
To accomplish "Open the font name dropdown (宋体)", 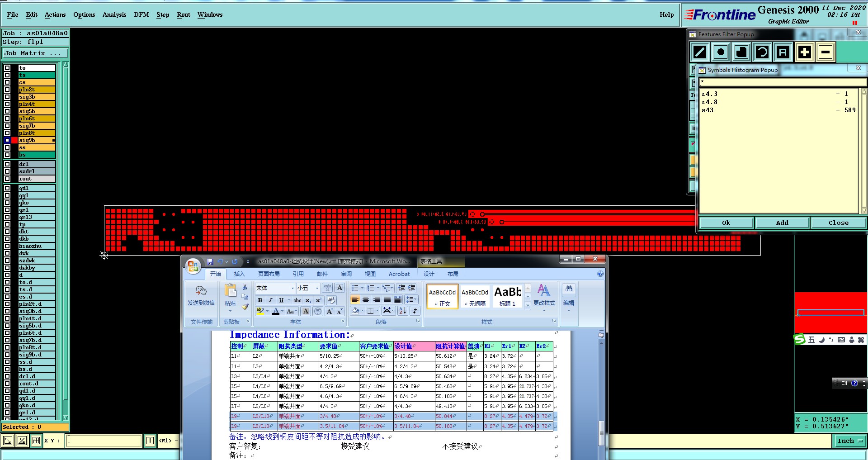I will click(x=292, y=288).
